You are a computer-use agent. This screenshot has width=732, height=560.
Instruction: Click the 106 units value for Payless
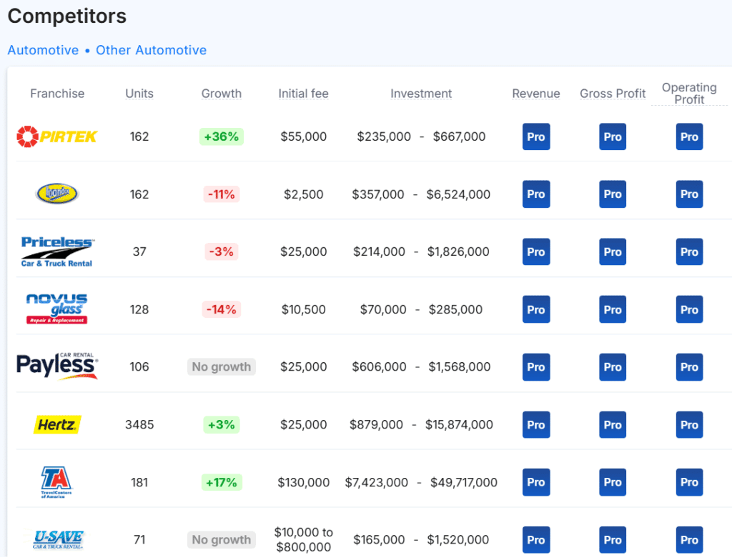[139, 366]
